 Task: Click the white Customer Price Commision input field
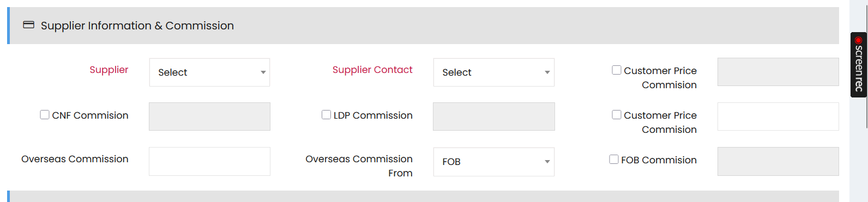(x=778, y=117)
